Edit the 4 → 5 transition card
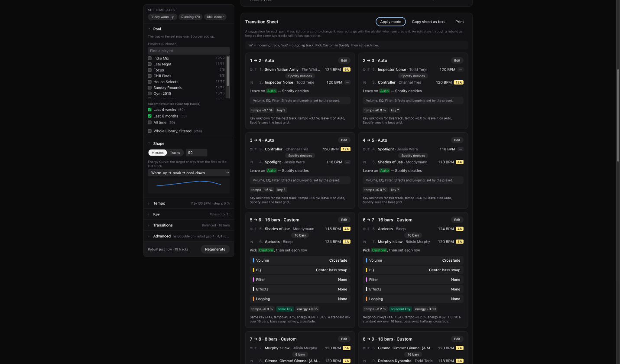The width and height of the screenshot is (620, 364). 457,140
